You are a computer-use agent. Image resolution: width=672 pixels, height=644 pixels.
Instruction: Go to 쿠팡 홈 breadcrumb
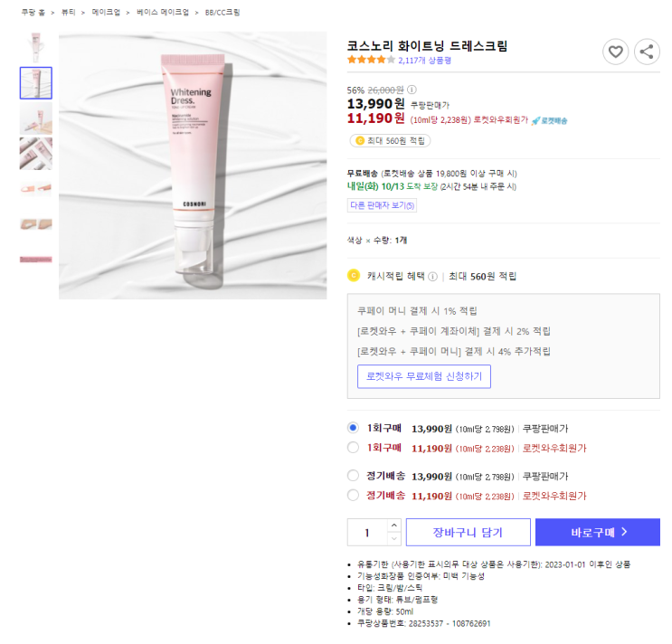[x=33, y=13]
